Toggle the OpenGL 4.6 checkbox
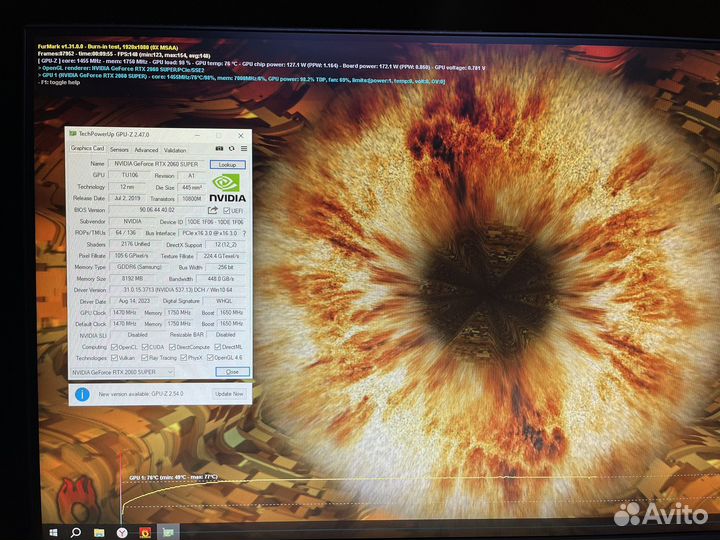This screenshot has width=720, height=540. pyautogui.click(x=210, y=358)
